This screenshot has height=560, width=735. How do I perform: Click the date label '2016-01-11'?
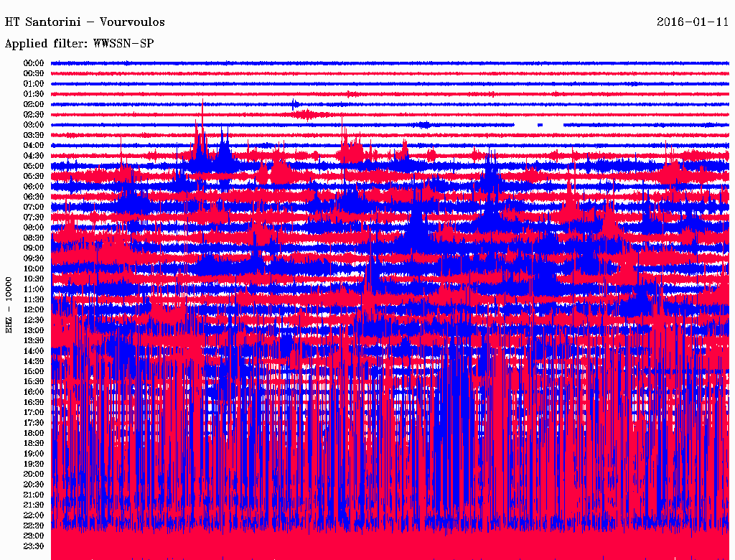point(693,22)
